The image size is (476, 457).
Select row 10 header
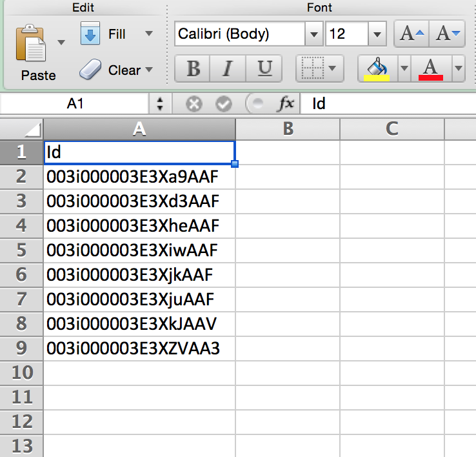point(21,373)
